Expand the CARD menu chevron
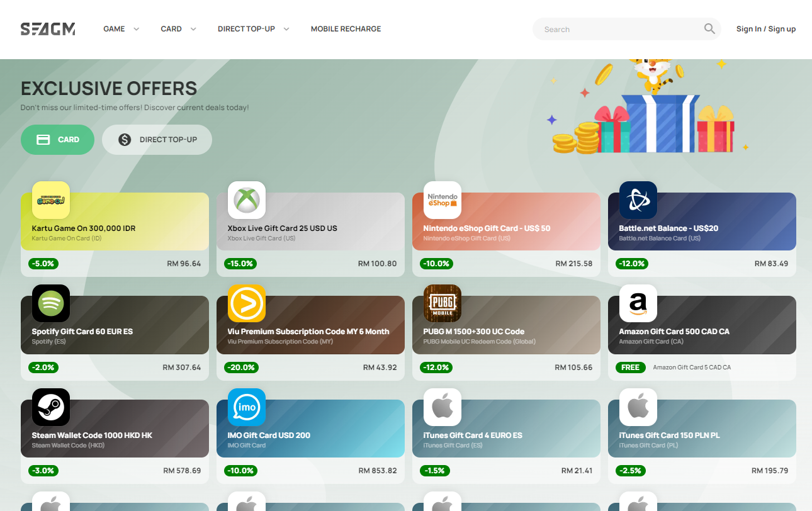This screenshot has width=812, height=511. pyautogui.click(x=193, y=29)
